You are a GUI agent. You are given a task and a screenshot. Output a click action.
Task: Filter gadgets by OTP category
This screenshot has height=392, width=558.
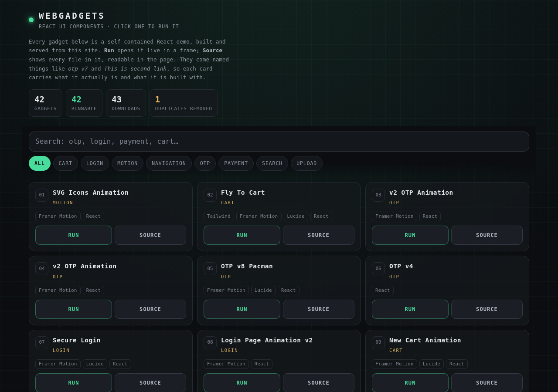point(205,163)
